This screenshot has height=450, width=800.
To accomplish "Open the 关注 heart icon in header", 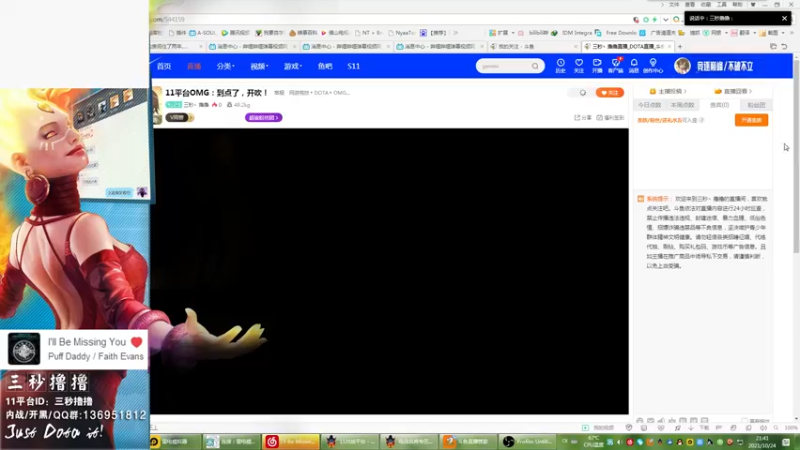I will point(579,66).
